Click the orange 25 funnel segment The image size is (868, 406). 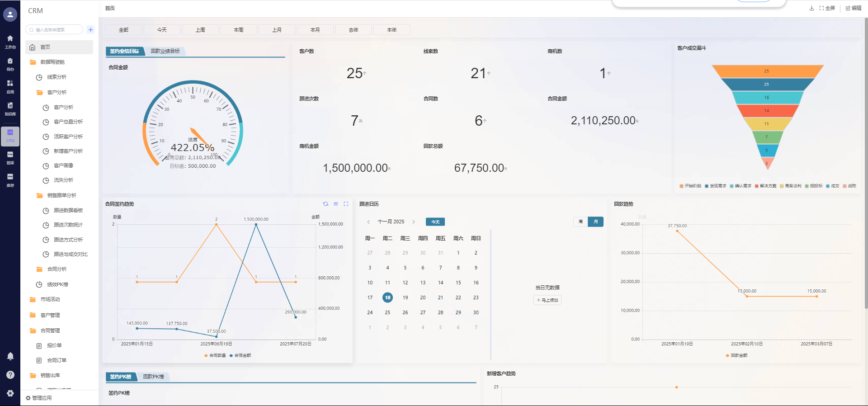767,71
